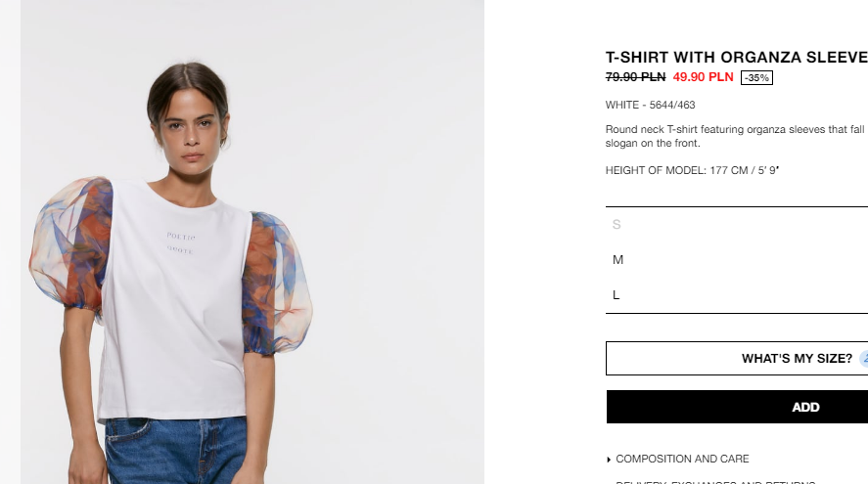
Task: Open the What's My Size? guide
Action: [737, 359]
